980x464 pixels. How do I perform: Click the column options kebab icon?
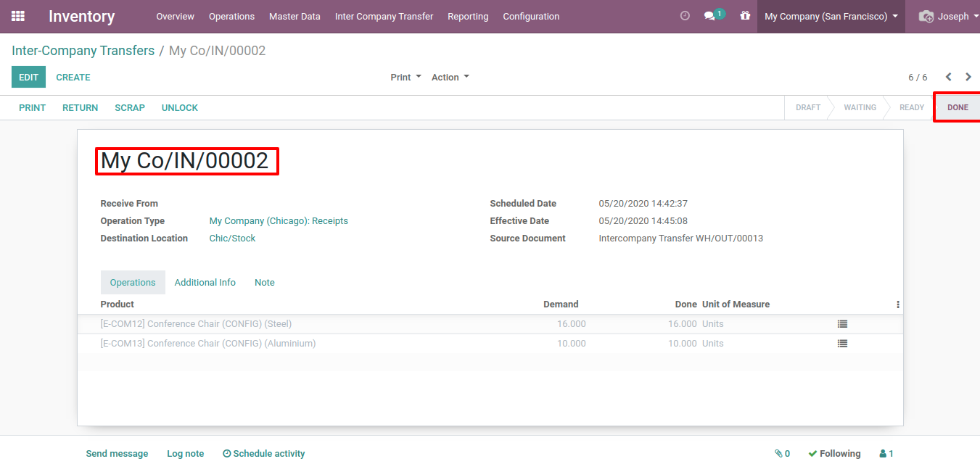(898, 304)
